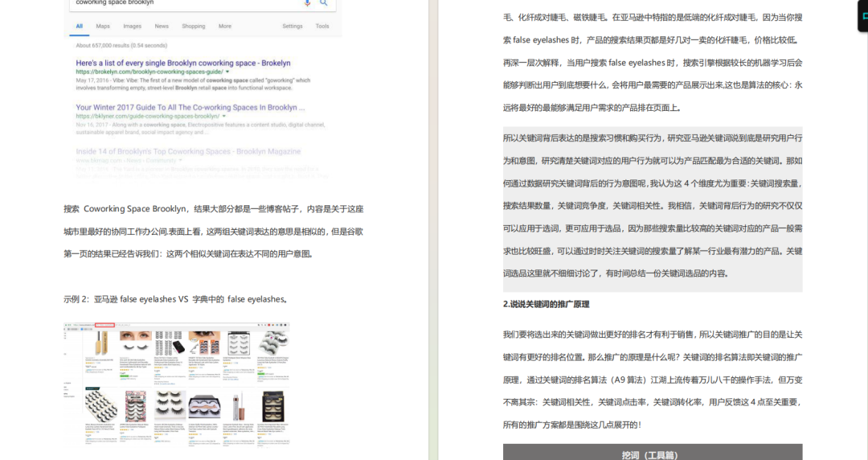Click the snippet text "May 17, 2016 - Vibe: Vibe"
868x460 pixels.
pyautogui.click(x=193, y=84)
